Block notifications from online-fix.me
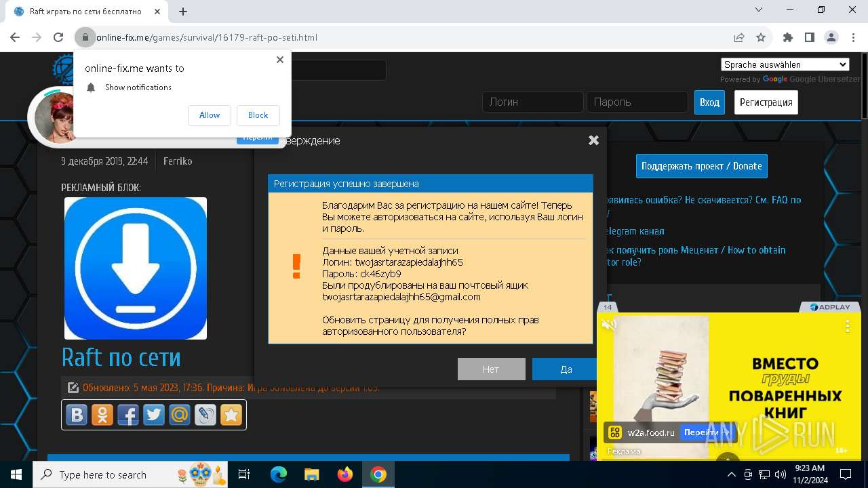The image size is (868, 488). [258, 115]
